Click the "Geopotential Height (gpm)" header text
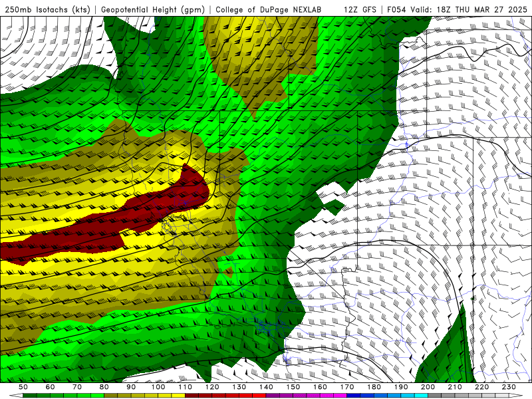The width and height of the screenshot is (532, 399). pyautogui.click(x=153, y=10)
